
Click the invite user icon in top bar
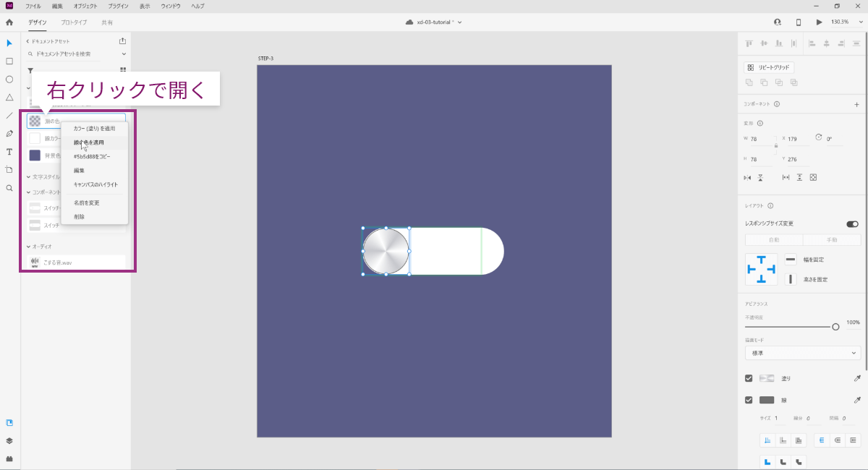click(778, 22)
